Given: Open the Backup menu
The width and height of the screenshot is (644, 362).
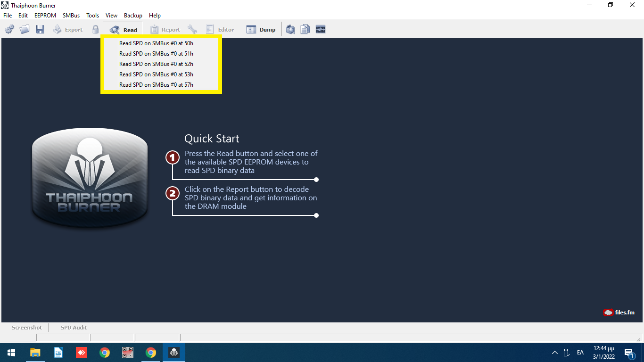Looking at the screenshot, I should coord(133,16).
